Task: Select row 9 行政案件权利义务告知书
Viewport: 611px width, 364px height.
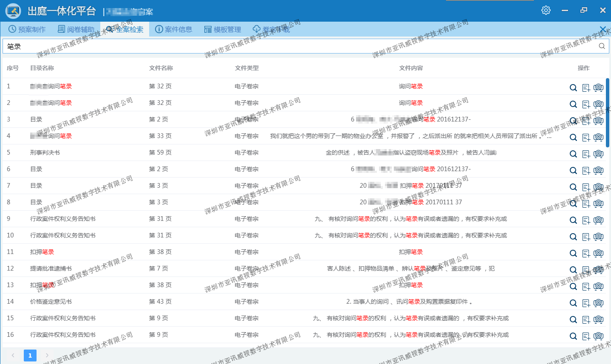Action: coord(63,219)
